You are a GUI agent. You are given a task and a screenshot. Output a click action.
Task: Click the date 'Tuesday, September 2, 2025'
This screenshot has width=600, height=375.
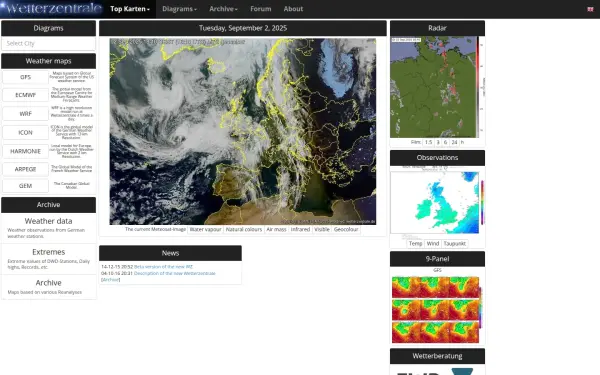pos(243,28)
